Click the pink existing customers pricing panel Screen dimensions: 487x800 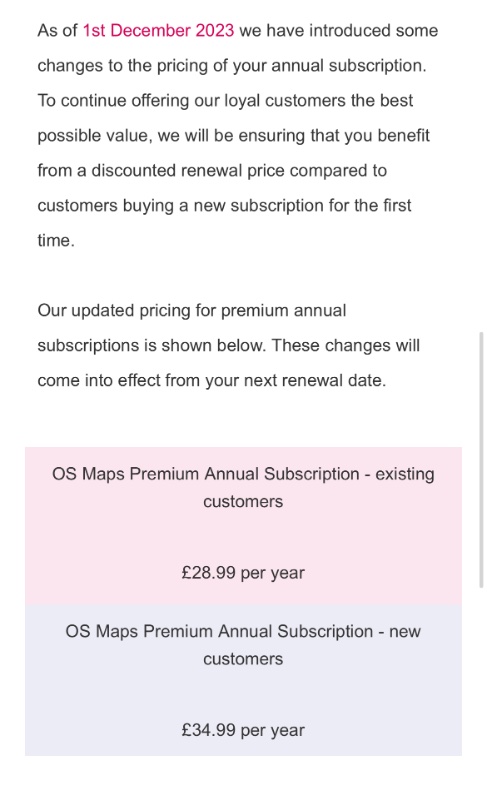(x=243, y=526)
